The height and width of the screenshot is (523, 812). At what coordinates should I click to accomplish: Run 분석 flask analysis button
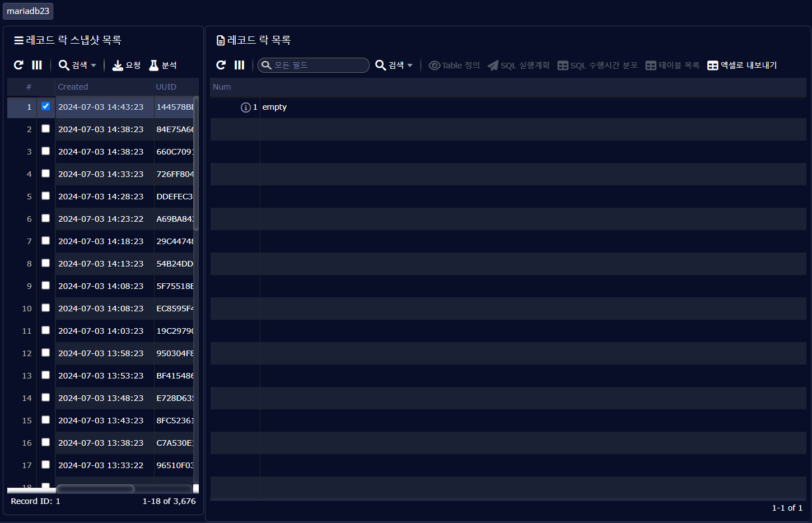(x=163, y=66)
